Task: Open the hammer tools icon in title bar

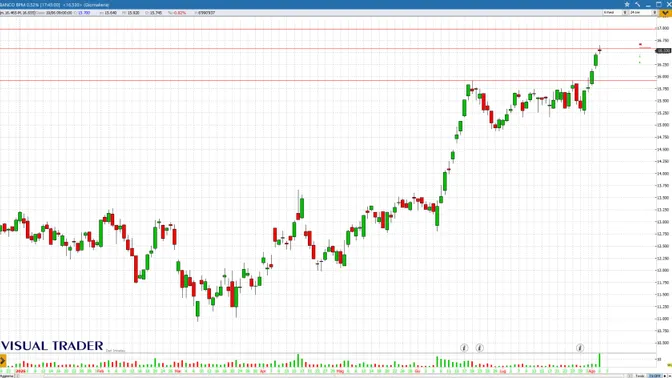Action: 637,4
